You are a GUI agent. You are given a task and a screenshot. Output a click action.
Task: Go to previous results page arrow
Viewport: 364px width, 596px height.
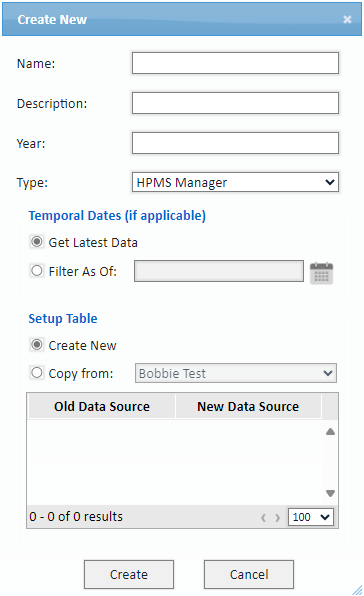click(x=263, y=518)
